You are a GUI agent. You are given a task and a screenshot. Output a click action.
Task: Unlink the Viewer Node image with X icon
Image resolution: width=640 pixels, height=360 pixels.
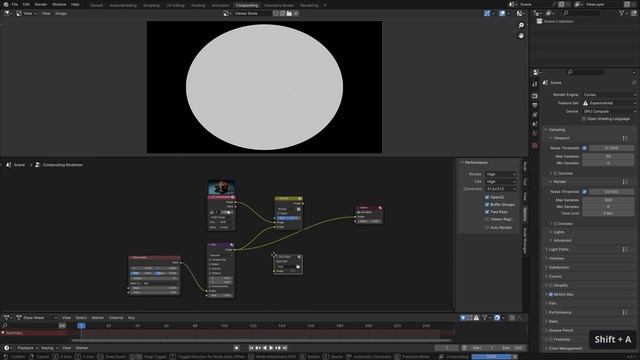(x=296, y=13)
